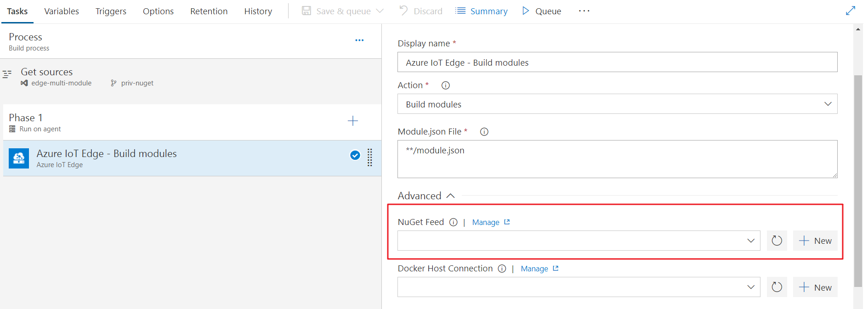Show the Action info tooltip icon
The width and height of the screenshot is (868, 309).
point(445,85)
